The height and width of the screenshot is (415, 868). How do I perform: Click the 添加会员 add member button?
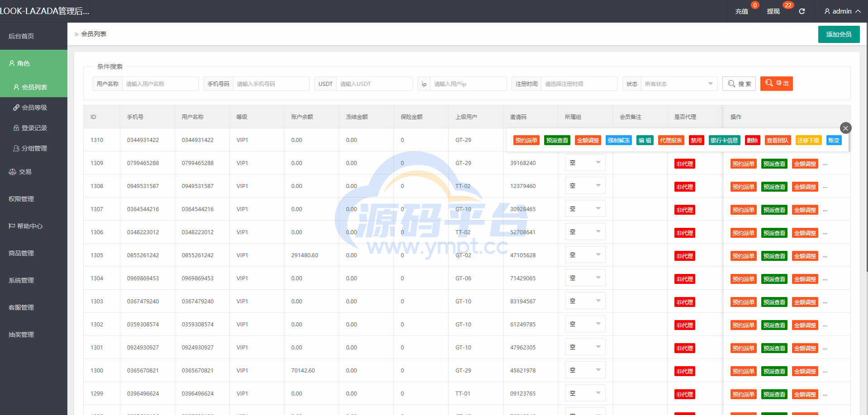click(x=839, y=34)
